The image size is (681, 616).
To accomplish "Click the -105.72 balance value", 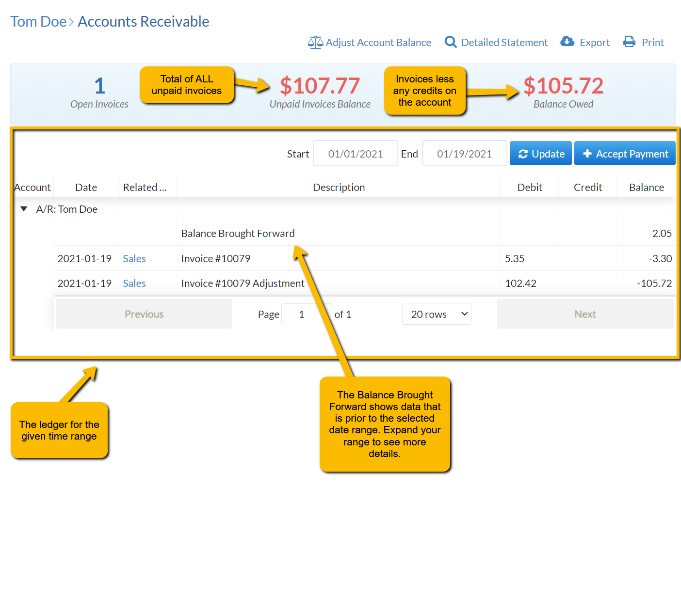I will pyautogui.click(x=654, y=284).
